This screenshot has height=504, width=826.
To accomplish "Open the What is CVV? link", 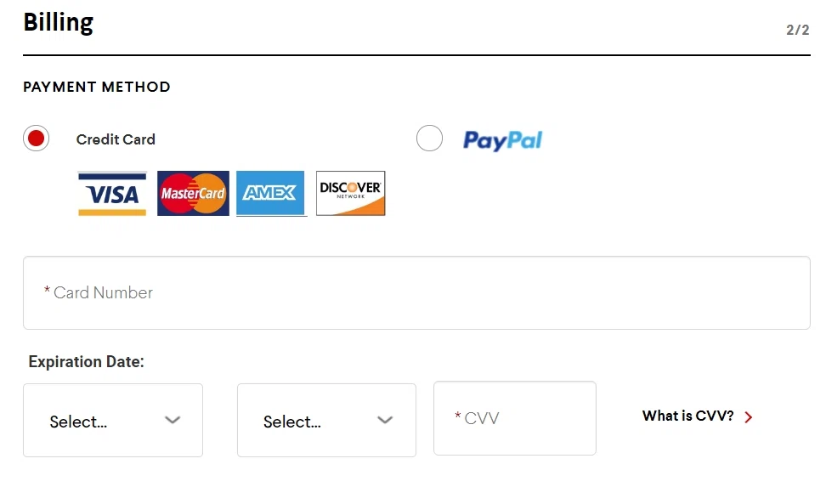I will coord(687,416).
